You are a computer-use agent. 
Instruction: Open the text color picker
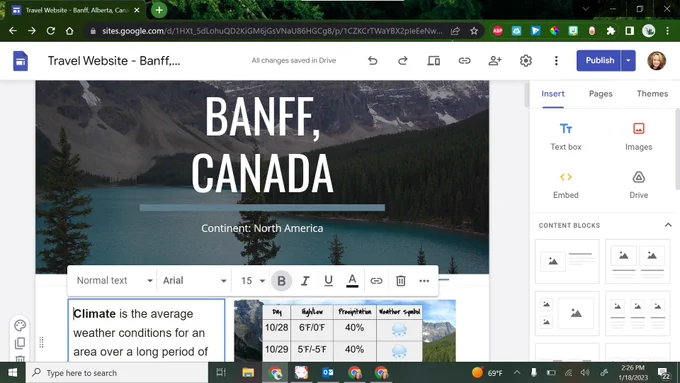352,281
